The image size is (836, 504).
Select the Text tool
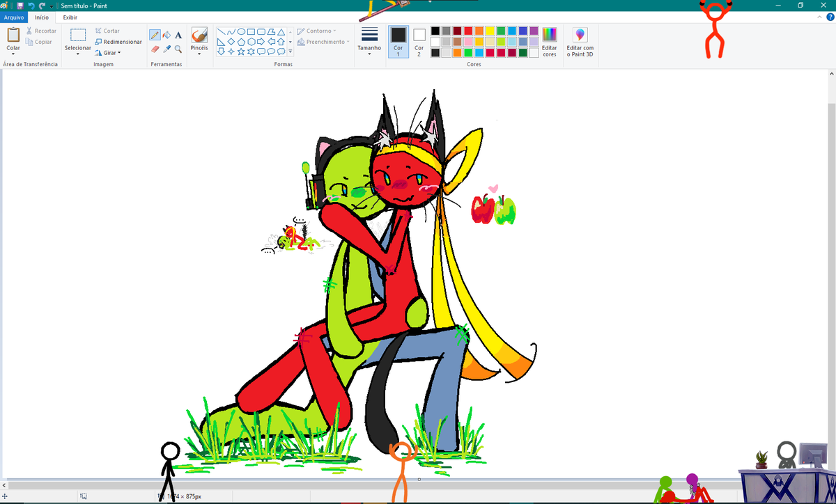click(x=178, y=35)
